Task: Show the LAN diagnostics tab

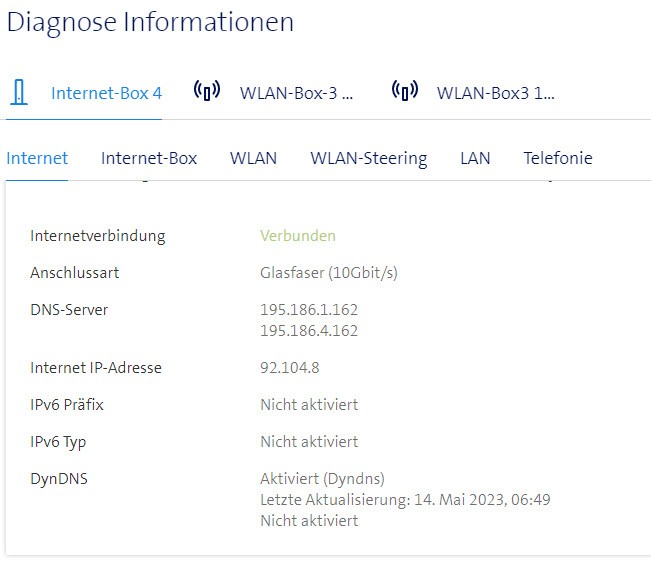Action: [475, 158]
